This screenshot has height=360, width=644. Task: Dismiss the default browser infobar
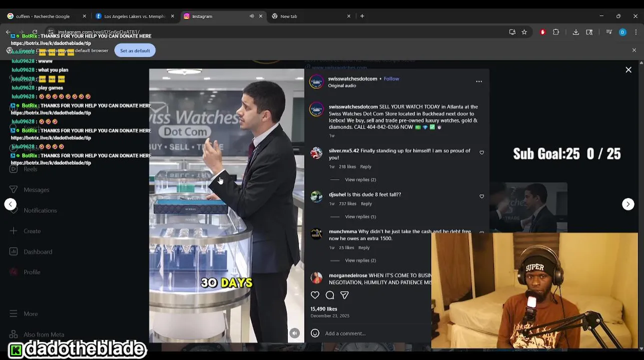coord(634,50)
